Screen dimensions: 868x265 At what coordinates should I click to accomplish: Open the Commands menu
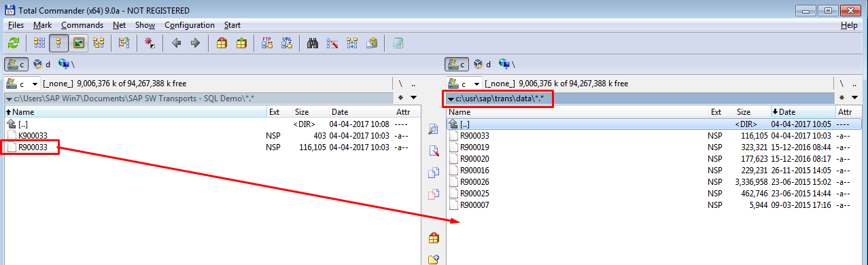click(x=82, y=25)
